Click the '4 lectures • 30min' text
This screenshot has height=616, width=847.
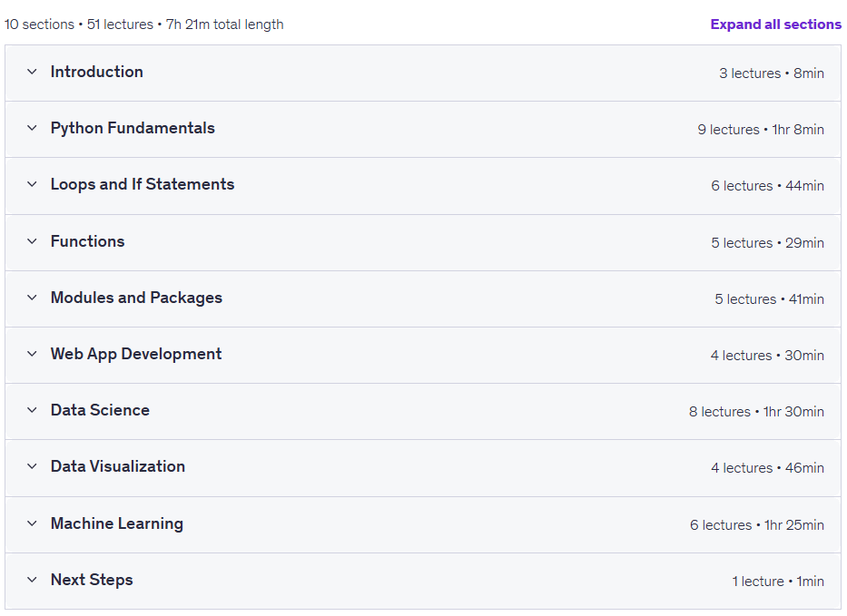767,356
